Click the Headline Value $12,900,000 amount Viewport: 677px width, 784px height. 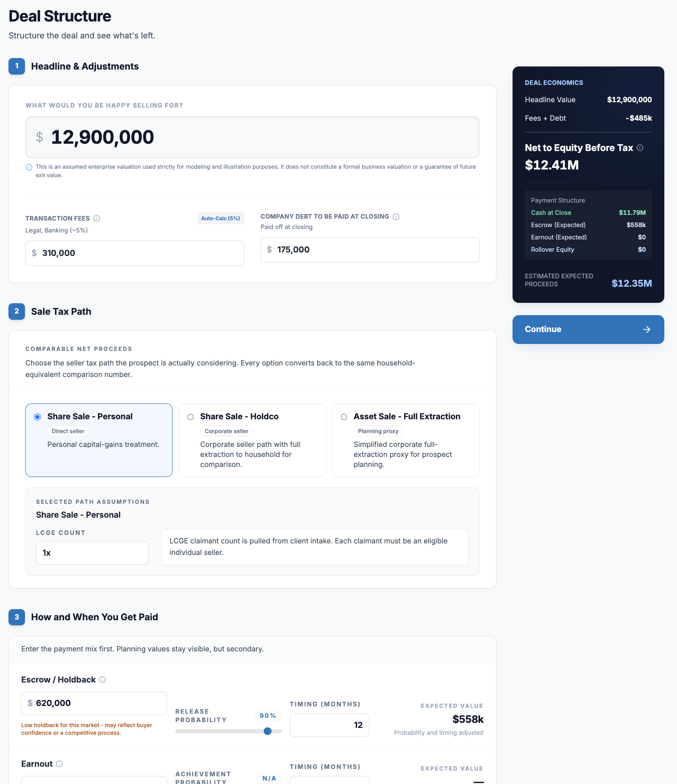(x=629, y=100)
